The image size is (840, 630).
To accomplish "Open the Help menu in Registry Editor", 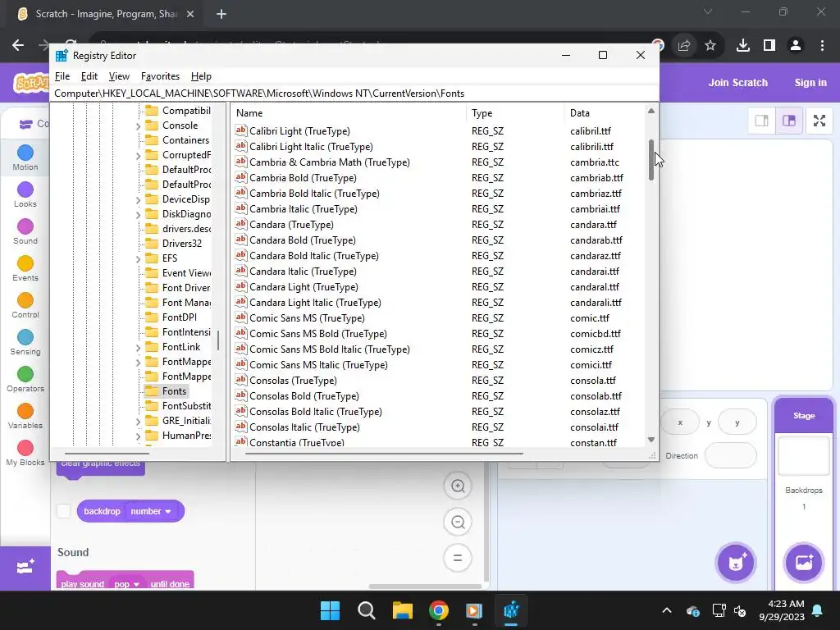I will 202,76.
